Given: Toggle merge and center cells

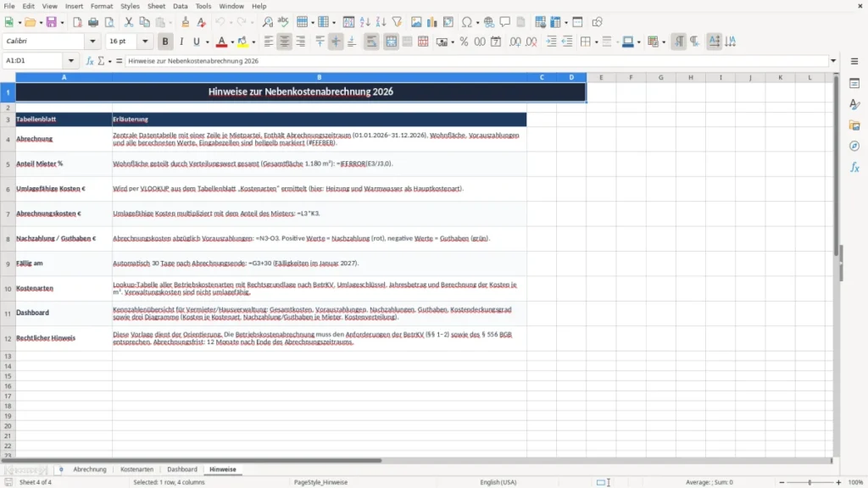Looking at the screenshot, I should (391, 42).
